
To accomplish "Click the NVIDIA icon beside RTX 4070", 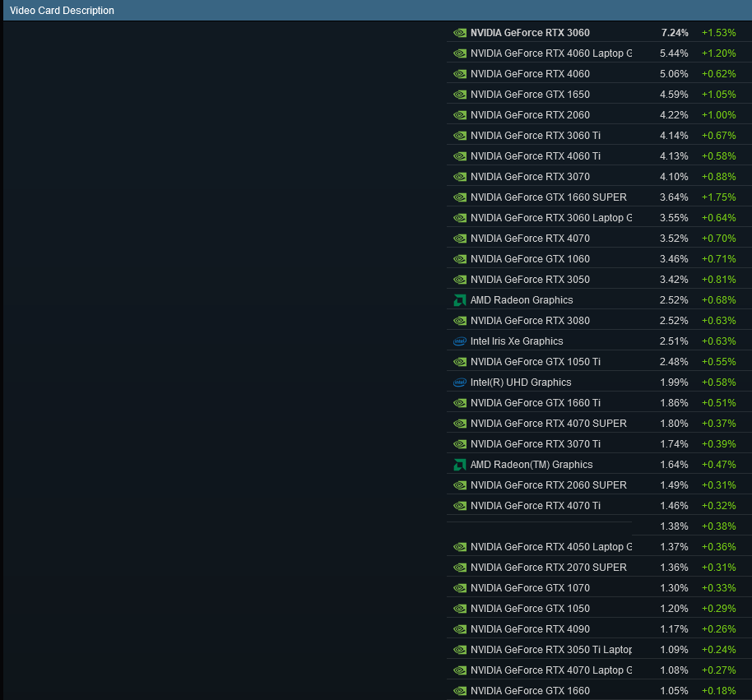I will coord(459,239).
